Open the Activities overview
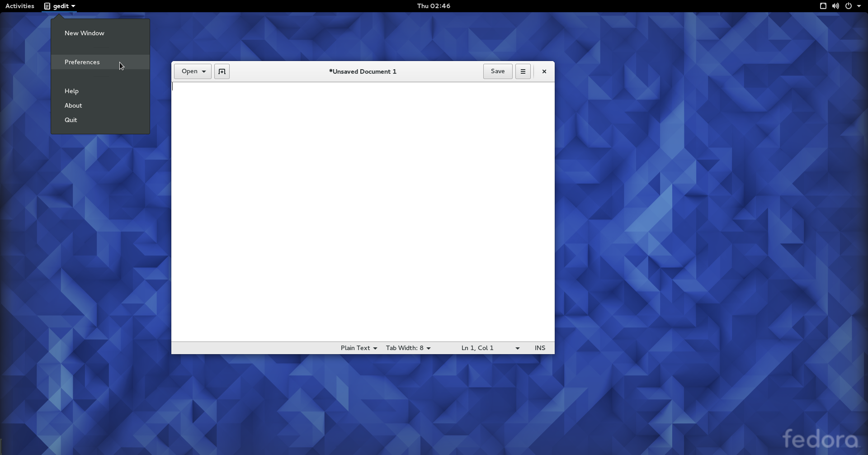The width and height of the screenshot is (868, 455). tap(20, 6)
